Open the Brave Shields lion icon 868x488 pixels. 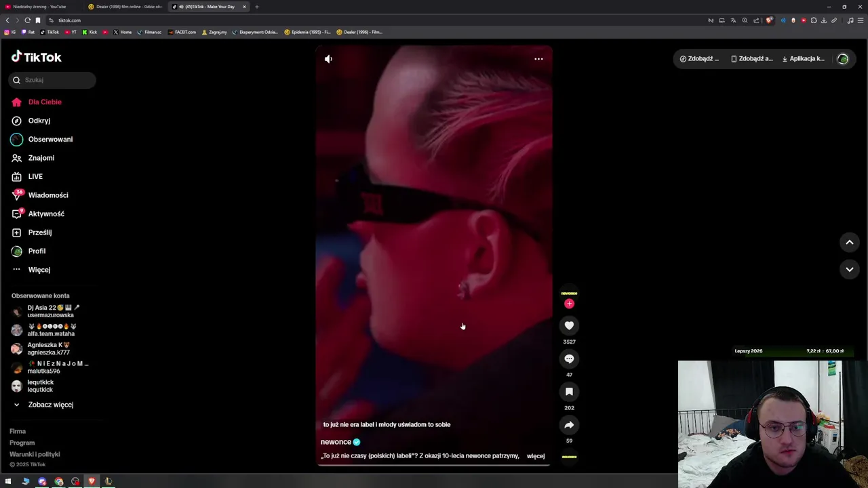[768, 20]
